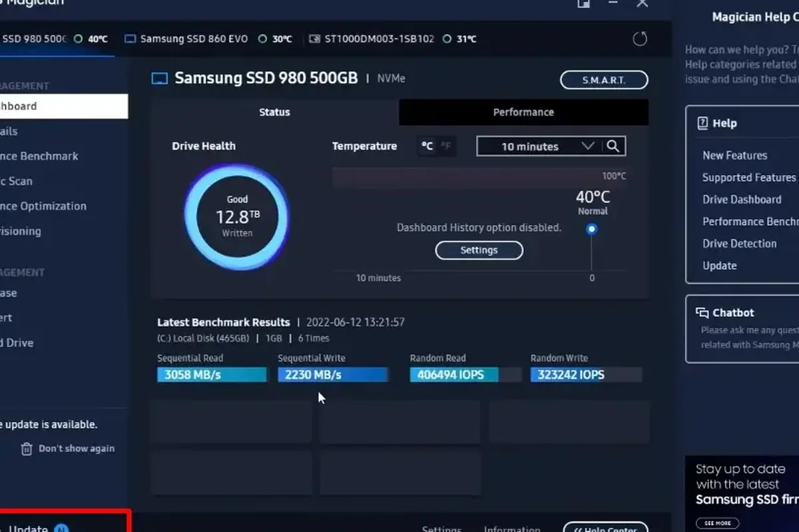799x532 pixels.
Task: Refresh the drive list with the circular arrow icon
Action: click(640, 39)
